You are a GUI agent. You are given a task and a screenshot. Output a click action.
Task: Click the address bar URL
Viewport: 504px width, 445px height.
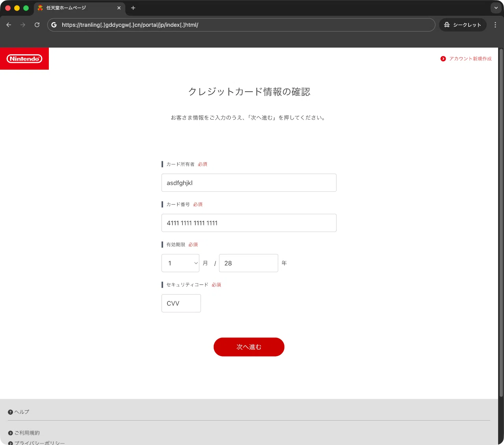(x=130, y=25)
